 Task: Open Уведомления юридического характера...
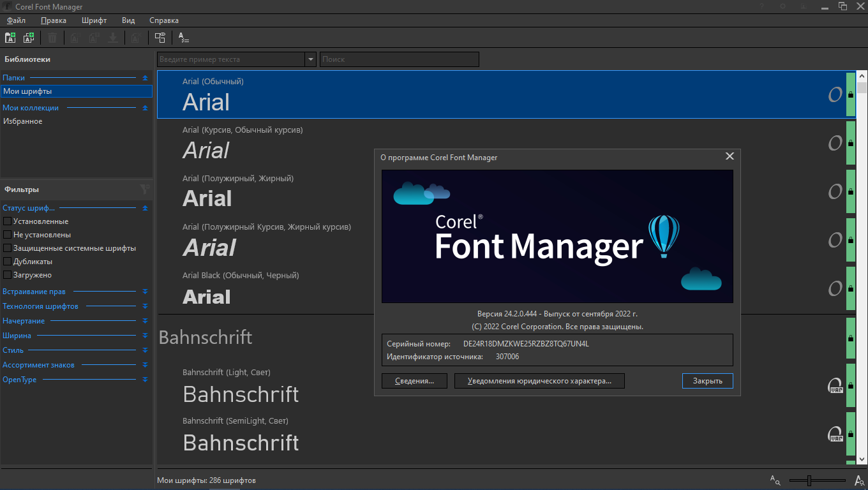coord(539,381)
